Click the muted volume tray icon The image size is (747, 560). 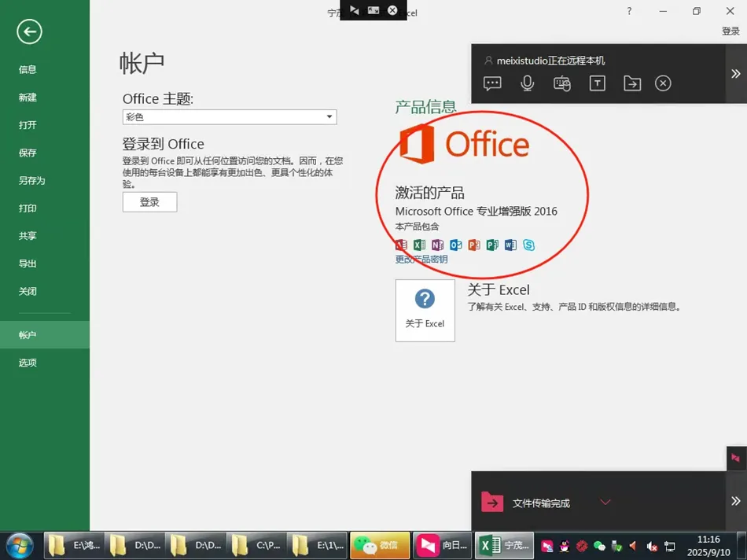point(652,546)
